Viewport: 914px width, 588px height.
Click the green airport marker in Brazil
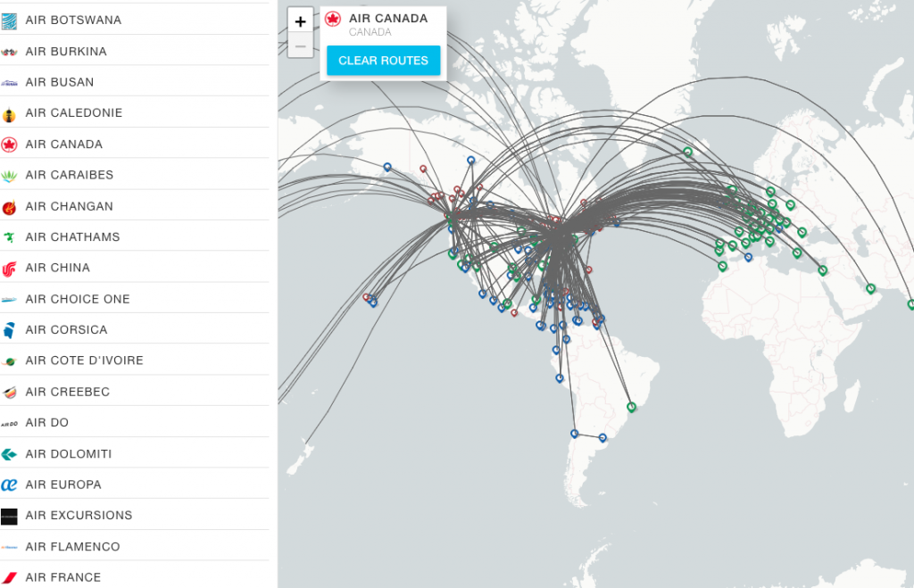(631, 407)
